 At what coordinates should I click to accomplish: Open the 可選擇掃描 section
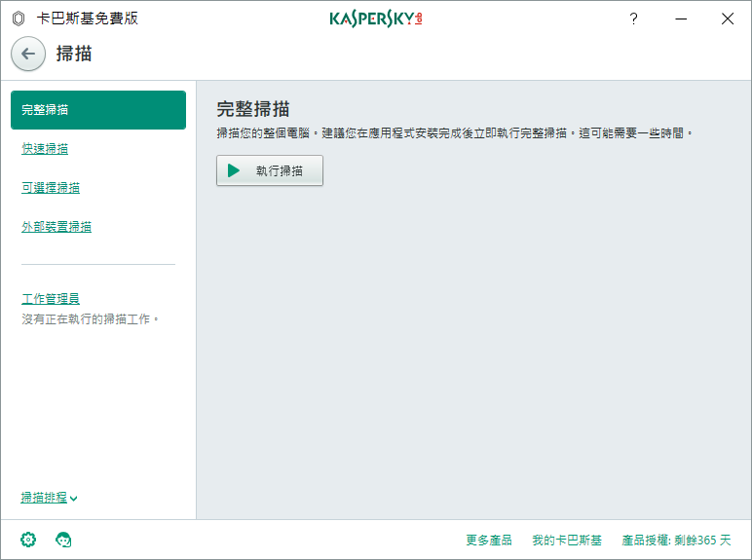pyautogui.click(x=51, y=188)
